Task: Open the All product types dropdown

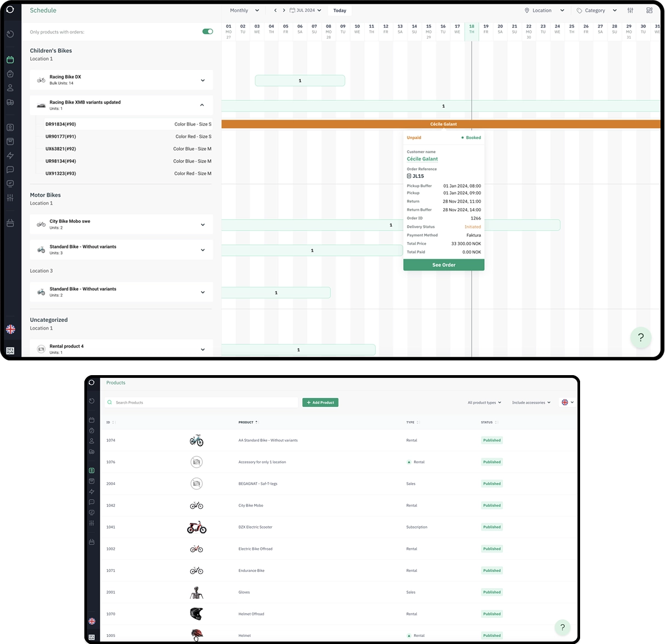Action: click(484, 403)
